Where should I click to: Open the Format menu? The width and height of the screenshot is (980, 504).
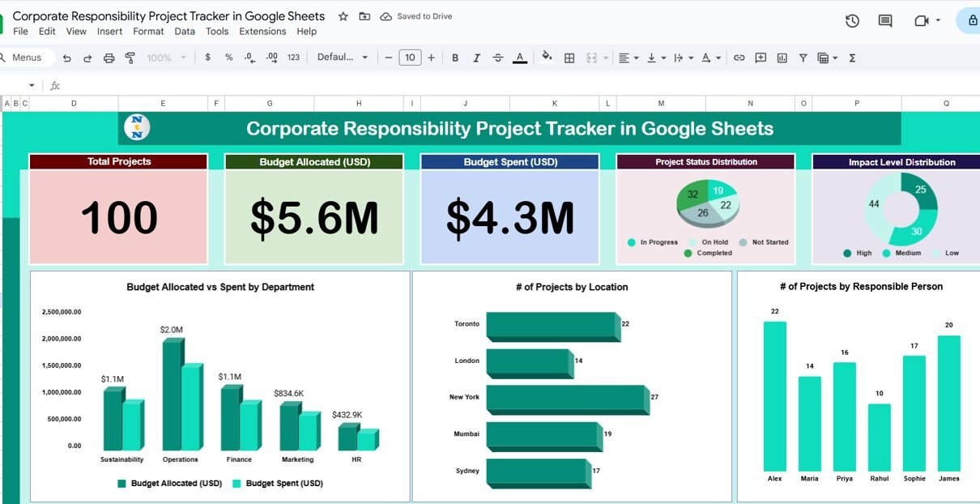(148, 32)
